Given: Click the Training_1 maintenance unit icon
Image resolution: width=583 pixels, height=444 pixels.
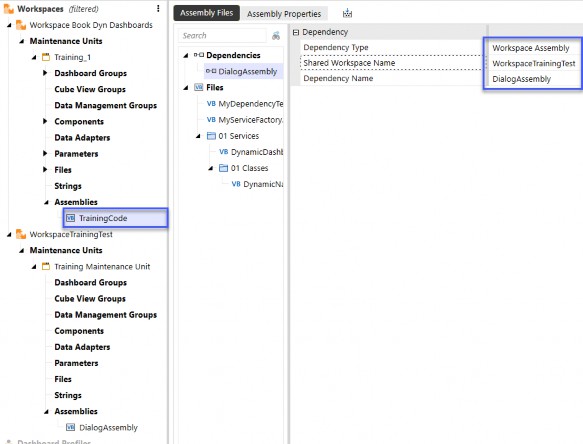Looking at the screenshot, I should 46,57.
